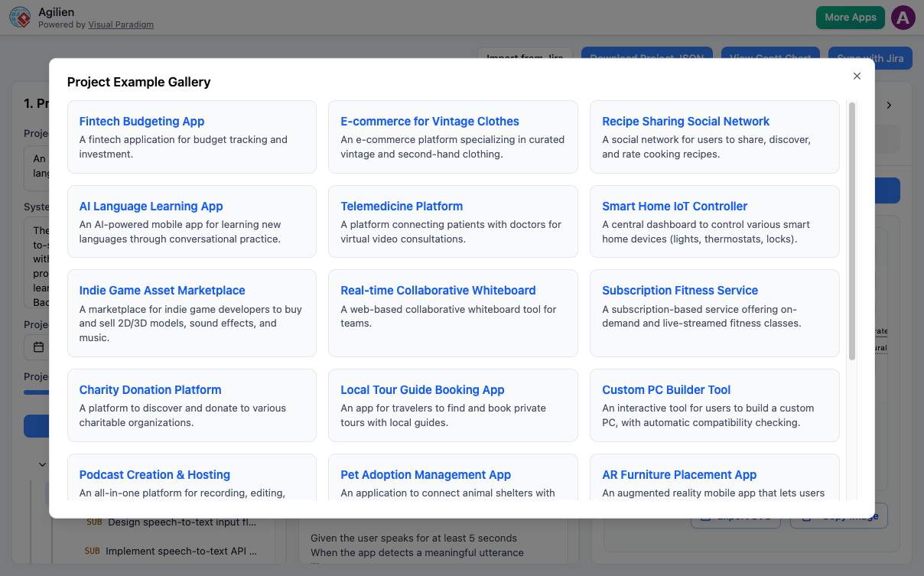Open the Fintech Budgeting App example
This screenshot has height=576, width=924.
pos(142,121)
